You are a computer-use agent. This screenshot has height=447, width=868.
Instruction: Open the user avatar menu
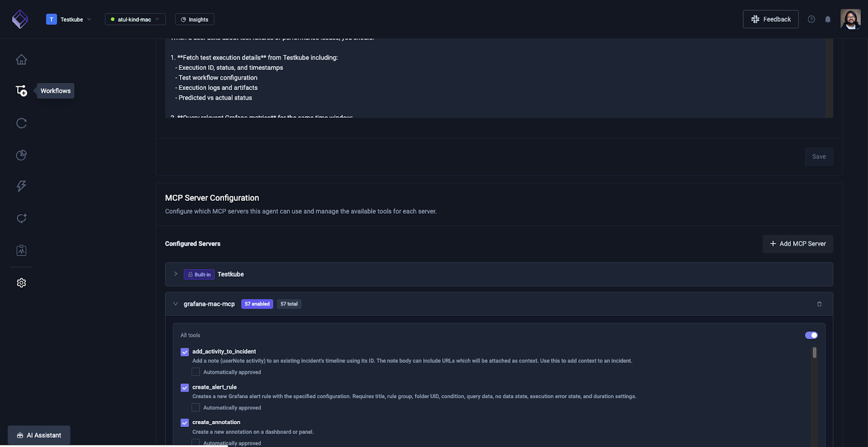[x=850, y=19]
